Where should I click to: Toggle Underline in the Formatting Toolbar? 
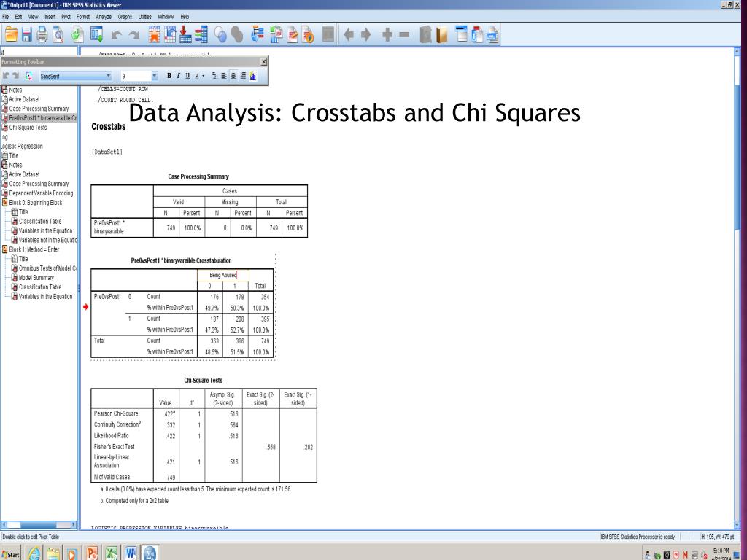[x=188, y=76]
